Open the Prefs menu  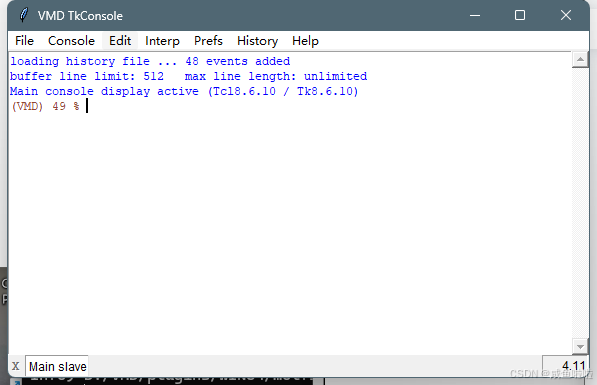coord(208,41)
